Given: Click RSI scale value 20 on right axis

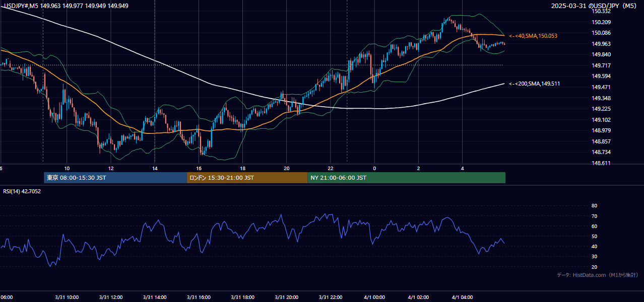Looking at the screenshot, I should [x=594, y=267].
